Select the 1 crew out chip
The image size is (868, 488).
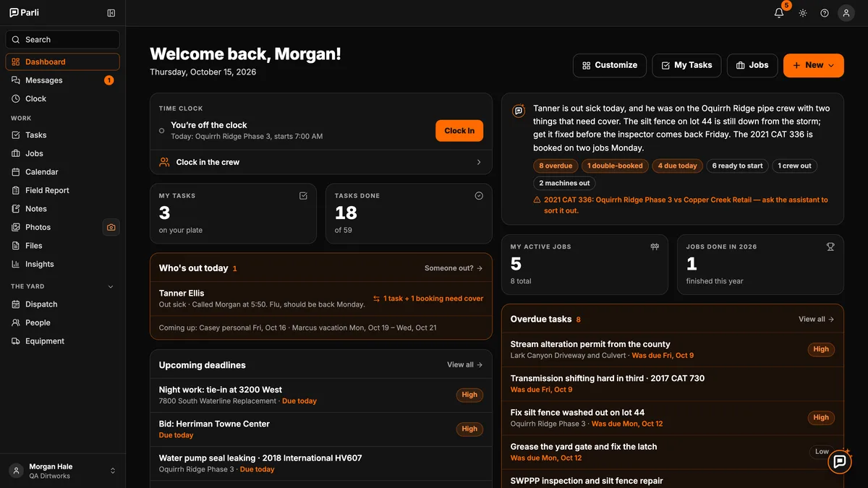[794, 166]
